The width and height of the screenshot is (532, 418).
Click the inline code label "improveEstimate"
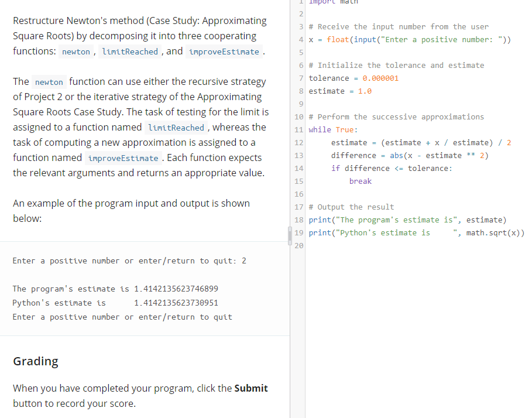tap(224, 52)
